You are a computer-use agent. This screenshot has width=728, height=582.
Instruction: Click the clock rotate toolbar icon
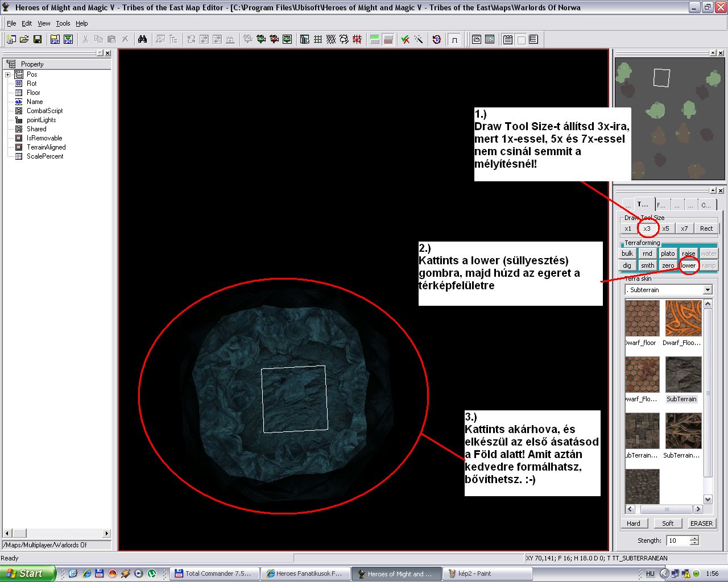pos(436,39)
